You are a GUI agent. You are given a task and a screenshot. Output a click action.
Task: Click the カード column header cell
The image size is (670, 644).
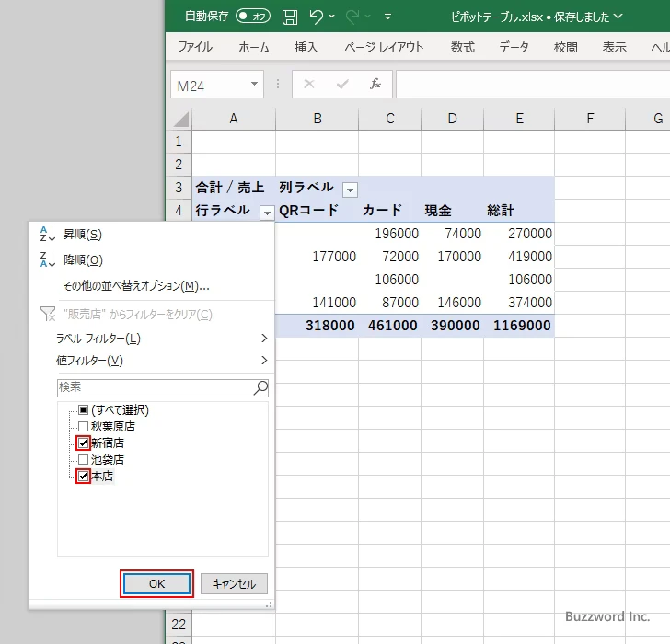tap(389, 211)
